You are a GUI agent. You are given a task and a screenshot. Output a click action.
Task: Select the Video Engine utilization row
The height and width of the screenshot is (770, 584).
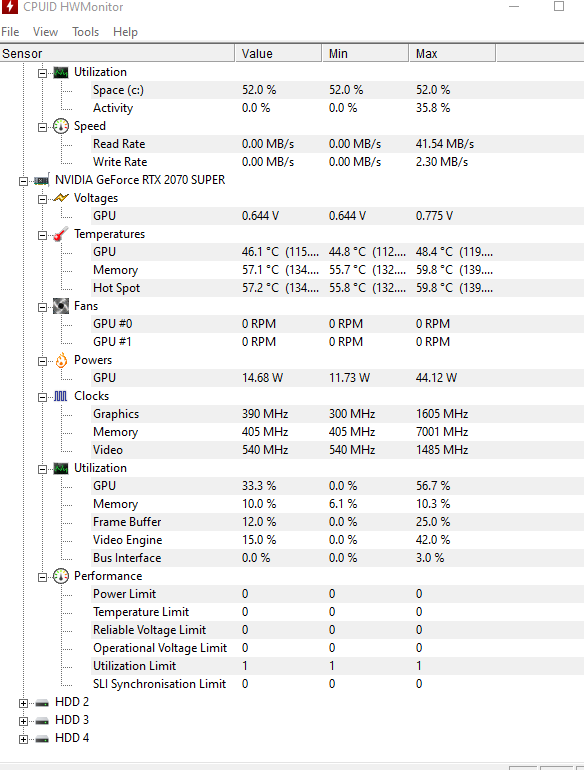click(292, 540)
